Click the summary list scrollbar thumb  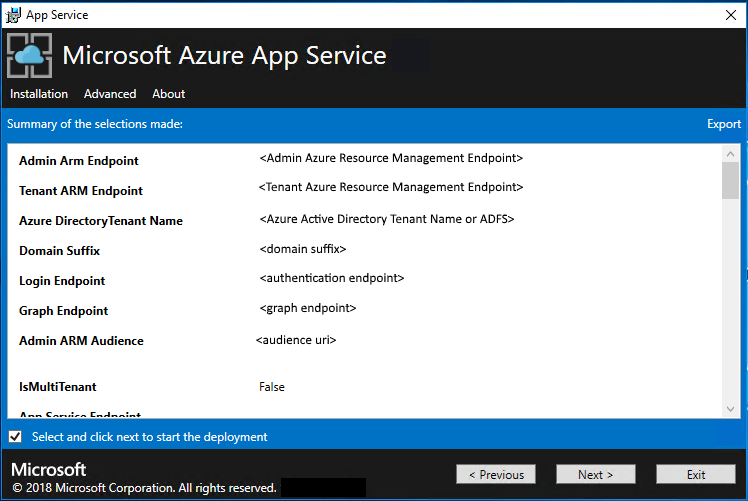point(730,180)
